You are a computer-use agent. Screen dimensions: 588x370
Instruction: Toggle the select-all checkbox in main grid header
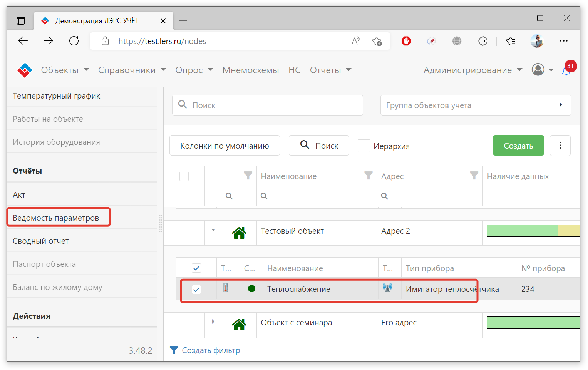tap(184, 176)
